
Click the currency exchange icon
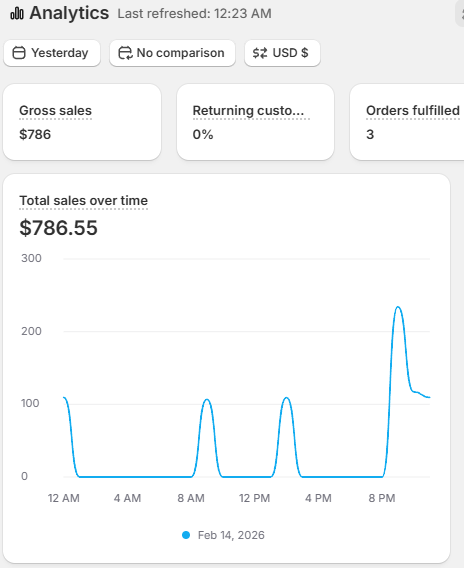pos(260,53)
